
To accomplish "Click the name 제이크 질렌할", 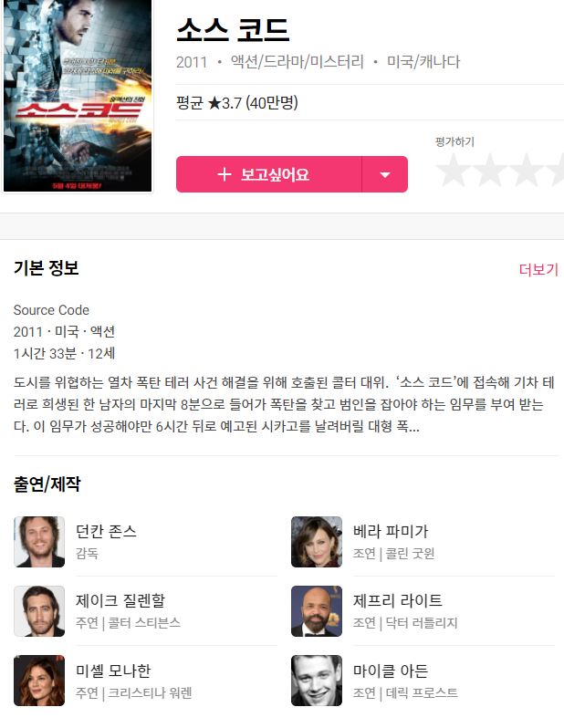I will point(120,600).
